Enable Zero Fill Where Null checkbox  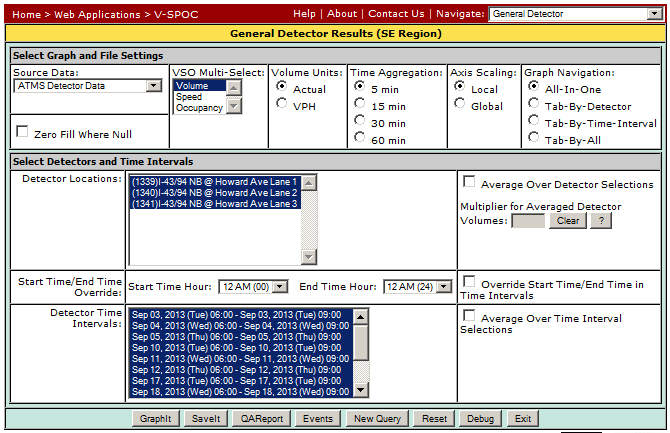coord(22,132)
